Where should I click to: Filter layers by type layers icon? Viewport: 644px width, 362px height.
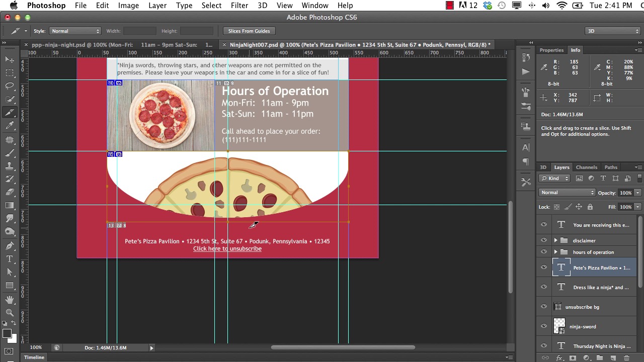(x=603, y=178)
